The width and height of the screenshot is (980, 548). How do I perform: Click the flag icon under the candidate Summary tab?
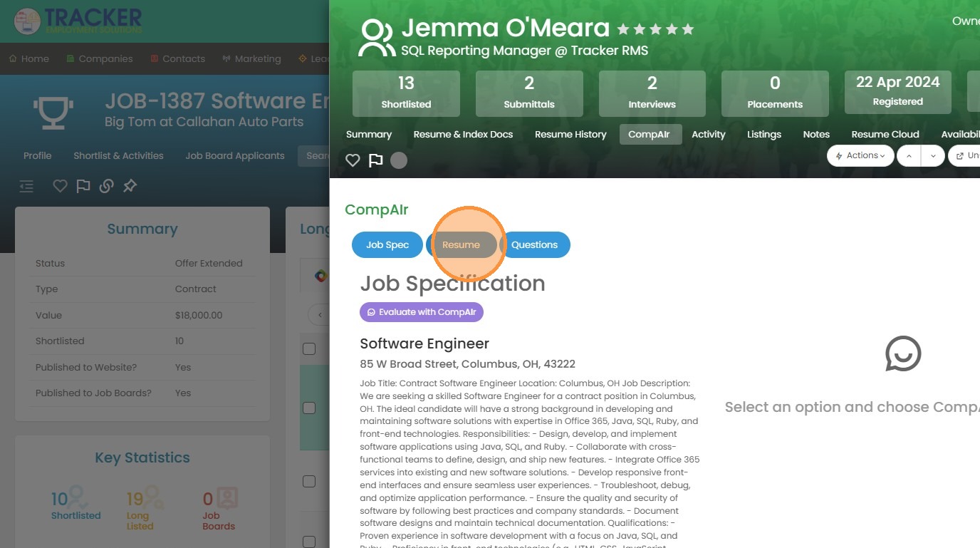[x=375, y=160]
